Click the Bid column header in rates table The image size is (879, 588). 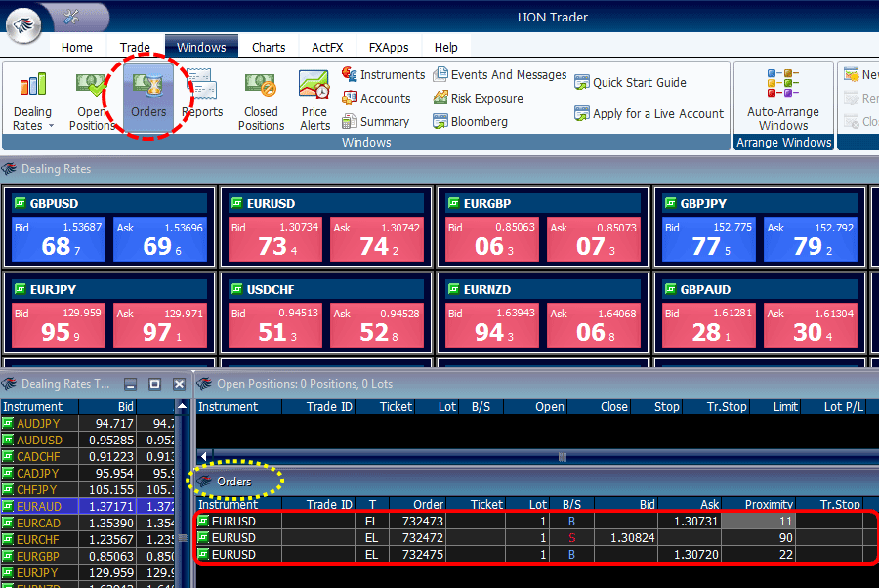pos(107,407)
